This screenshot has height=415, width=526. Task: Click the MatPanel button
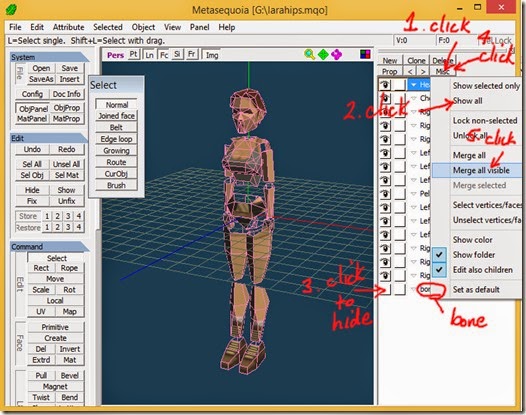(32, 119)
